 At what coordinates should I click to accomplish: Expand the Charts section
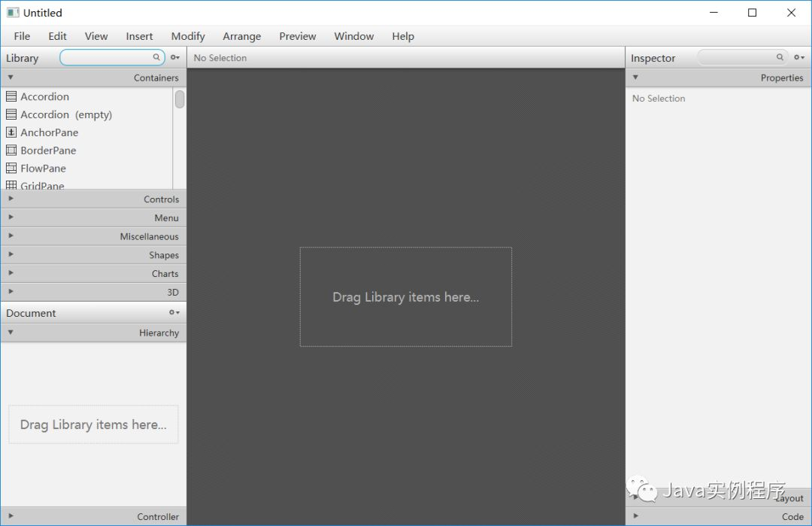tap(93, 274)
